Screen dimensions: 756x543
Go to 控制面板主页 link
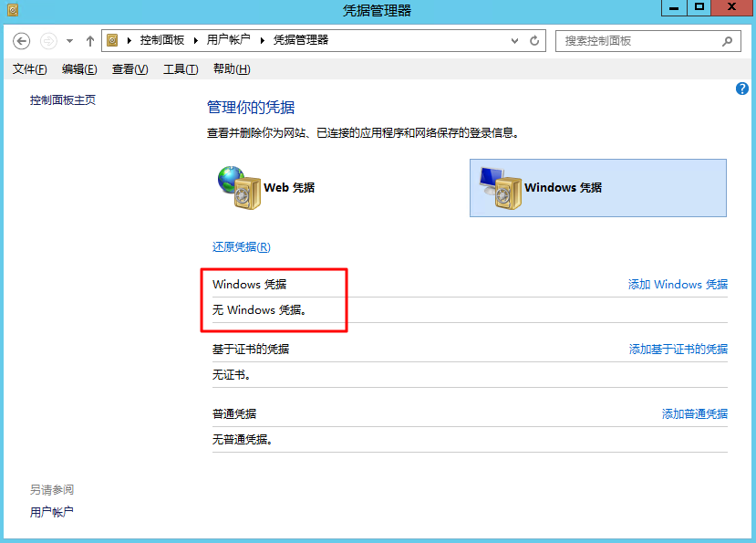coord(63,100)
